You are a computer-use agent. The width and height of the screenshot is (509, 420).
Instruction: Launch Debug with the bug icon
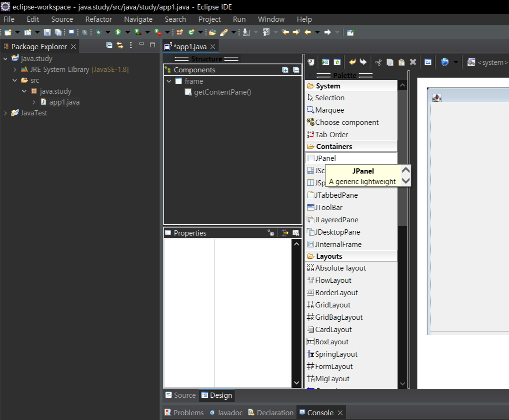tap(98, 32)
